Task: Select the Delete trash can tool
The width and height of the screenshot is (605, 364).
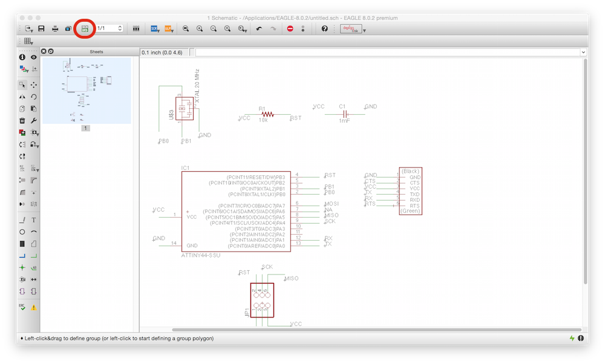Action: coord(22,121)
